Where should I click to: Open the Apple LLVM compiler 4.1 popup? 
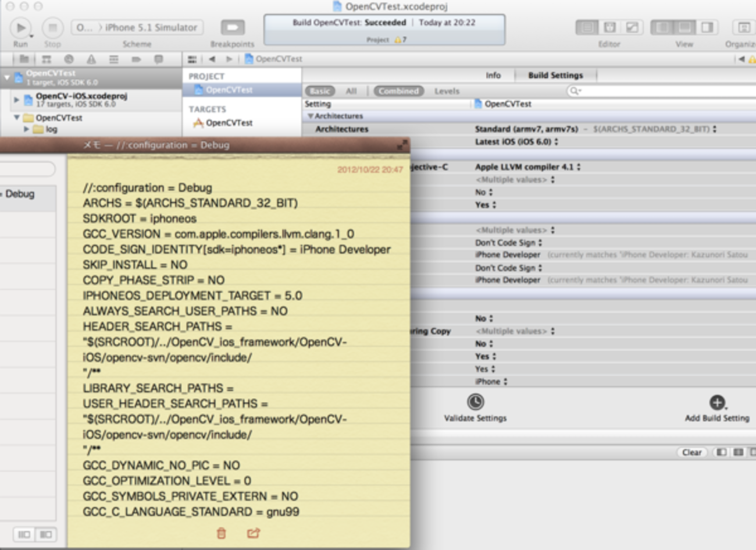[528, 167]
